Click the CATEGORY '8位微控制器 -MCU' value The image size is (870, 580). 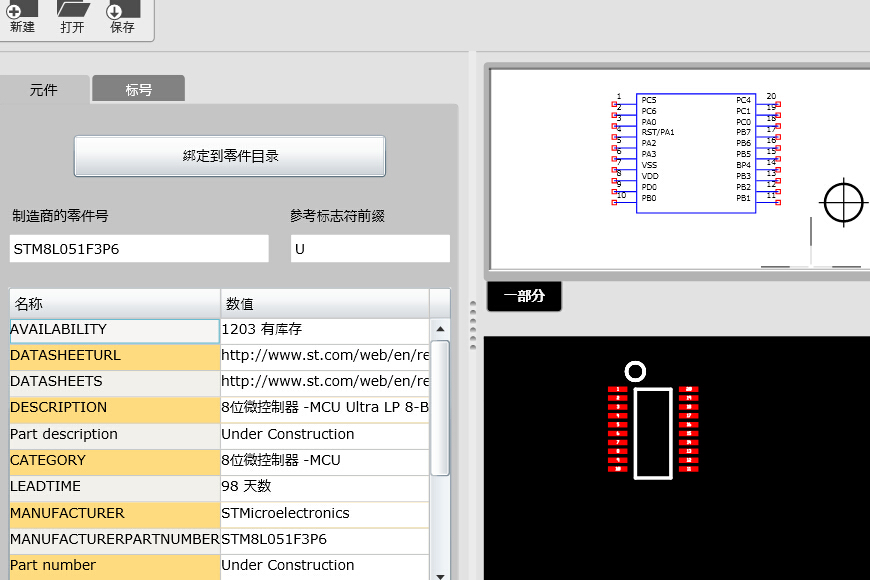tap(325, 462)
